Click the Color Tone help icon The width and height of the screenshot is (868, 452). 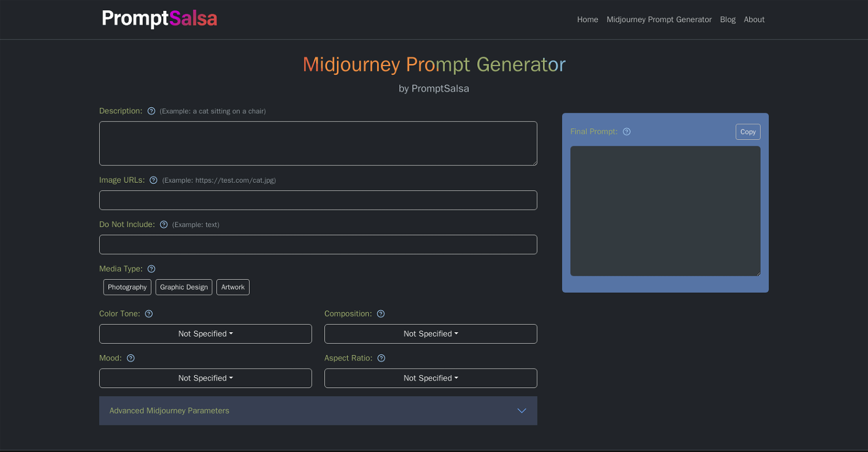pos(149,314)
